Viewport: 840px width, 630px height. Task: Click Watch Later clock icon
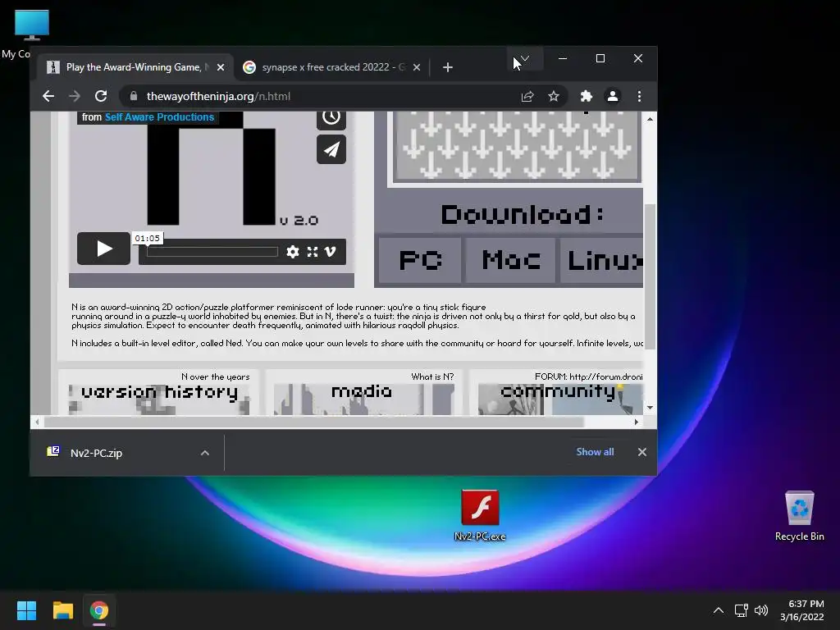331,118
